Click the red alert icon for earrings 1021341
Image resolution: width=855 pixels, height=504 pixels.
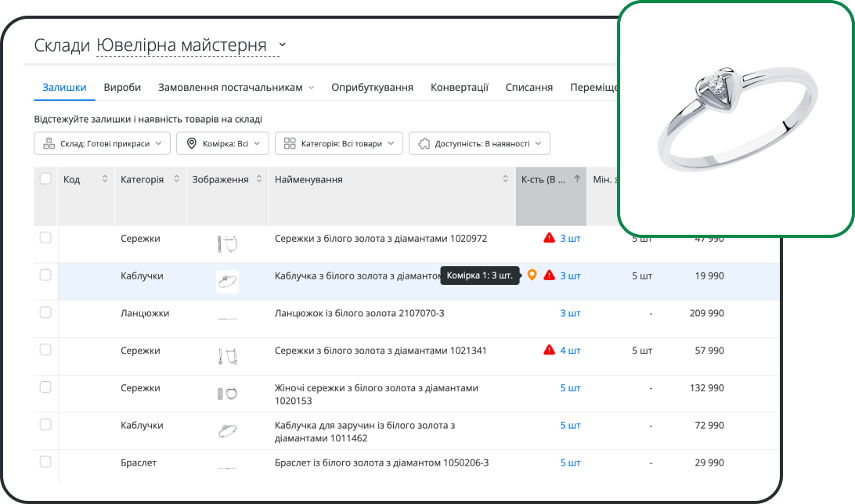[549, 350]
